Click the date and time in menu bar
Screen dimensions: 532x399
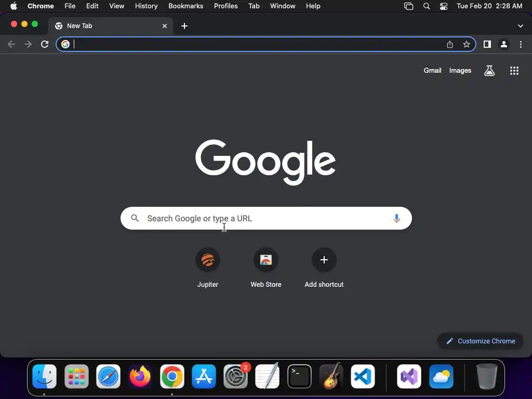pyautogui.click(x=489, y=6)
